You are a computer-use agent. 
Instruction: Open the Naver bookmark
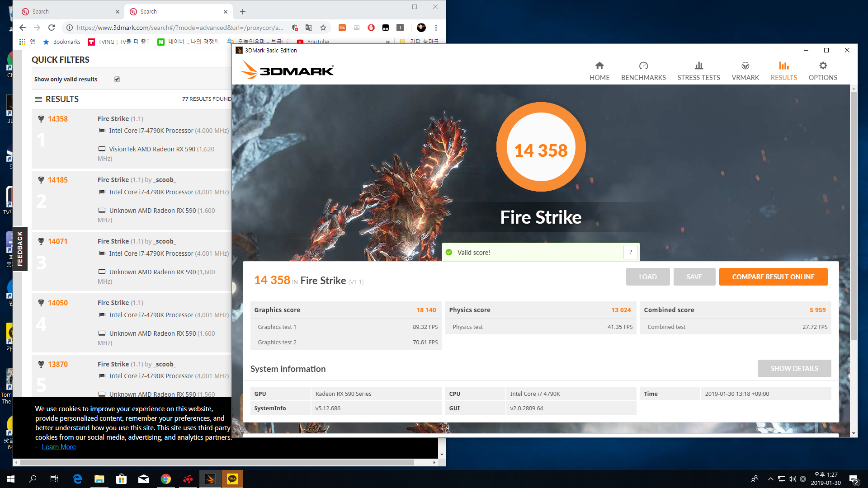189,42
